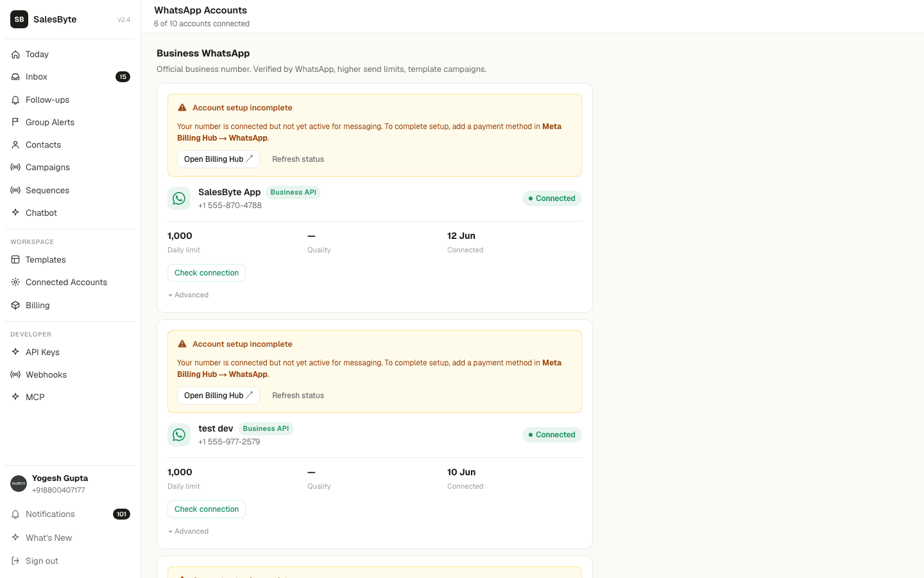This screenshot has width=924, height=578.
Task: Click Connected status badge for SalesByte App
Action: pyautogui.click(x=552, y=198)
